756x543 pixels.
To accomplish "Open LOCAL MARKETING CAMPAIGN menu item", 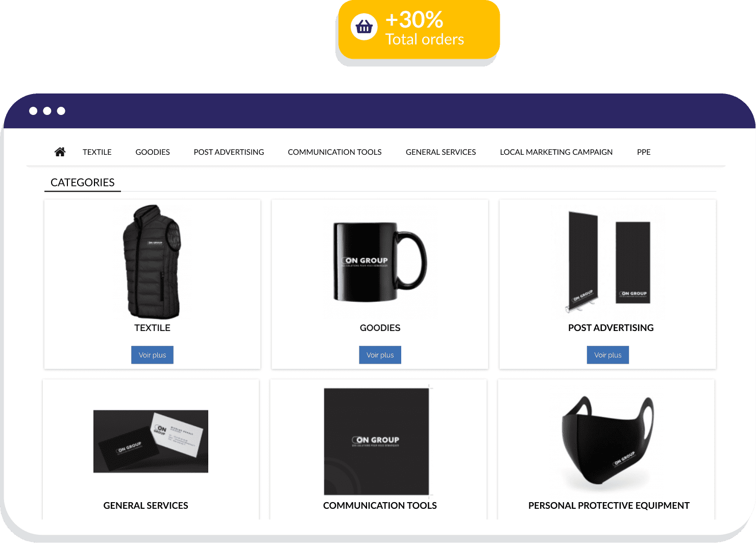I will click(x=556, y=152).
